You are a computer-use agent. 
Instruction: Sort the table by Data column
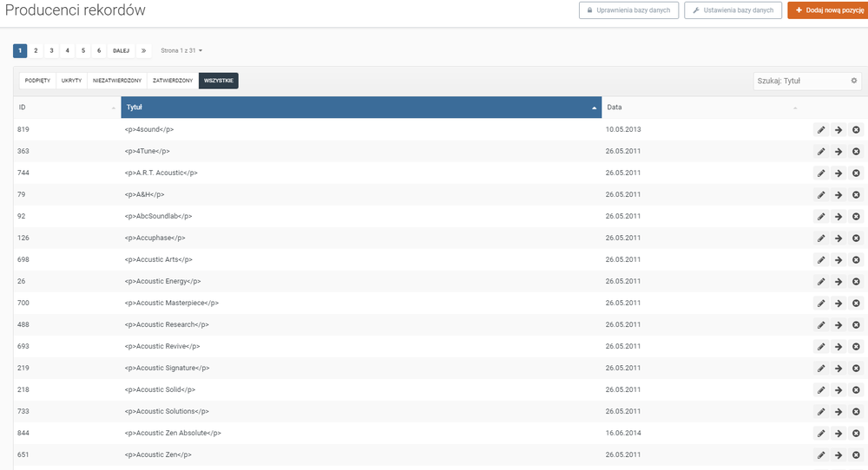coord(700,108)
